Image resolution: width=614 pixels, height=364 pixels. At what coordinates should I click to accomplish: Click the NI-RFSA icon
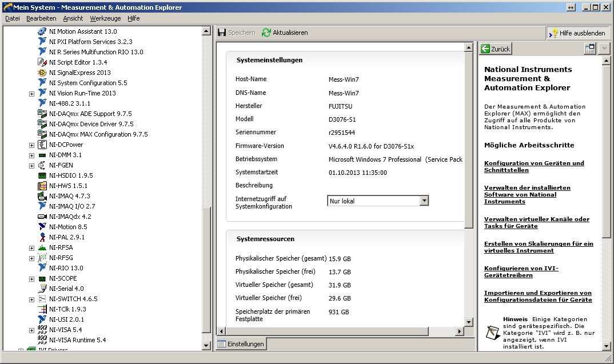(42, 247)
